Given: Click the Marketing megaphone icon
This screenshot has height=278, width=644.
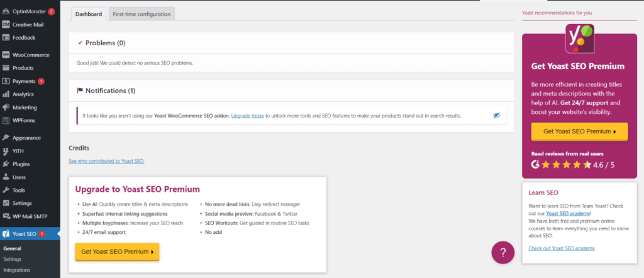Looking at the screenshot, I should (6, 108).
